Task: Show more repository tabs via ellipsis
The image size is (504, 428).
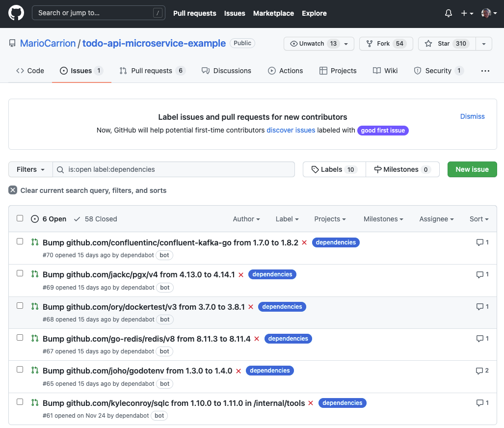Action: 485,71
